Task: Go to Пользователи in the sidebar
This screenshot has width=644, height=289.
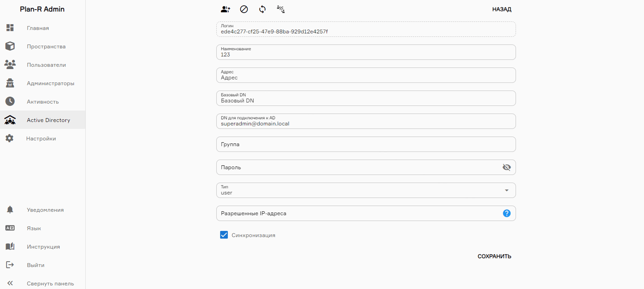Action: coord(46,65)
